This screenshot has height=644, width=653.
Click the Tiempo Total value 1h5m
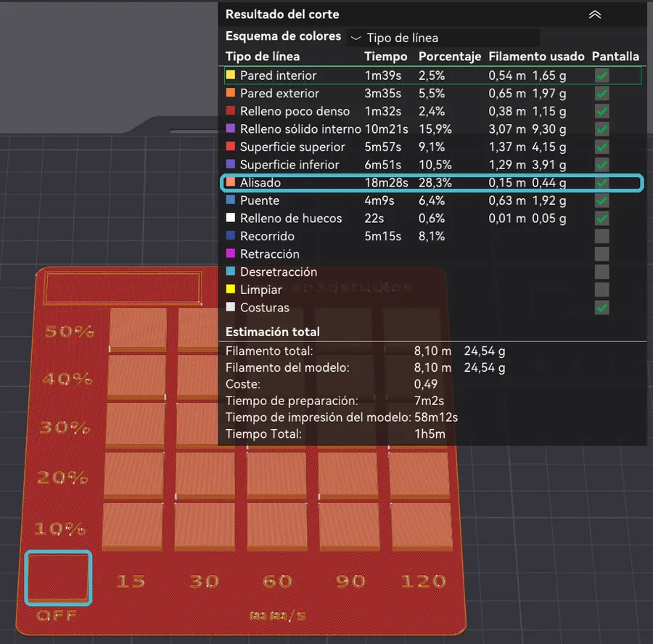(x=430, y=434)
